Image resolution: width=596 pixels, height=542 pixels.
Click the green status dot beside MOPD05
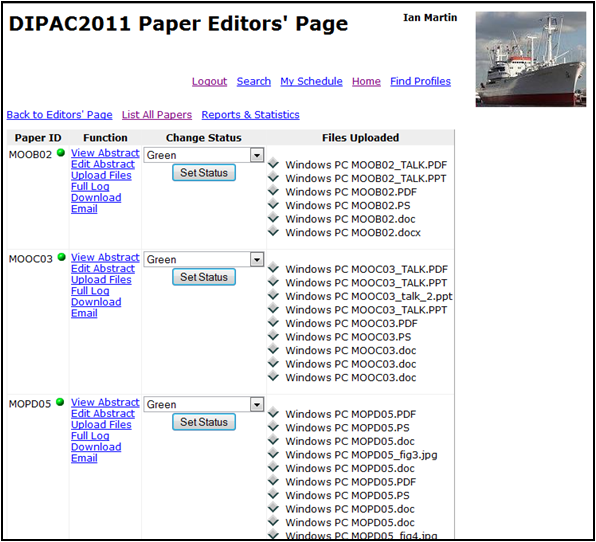(x=60, y=402)
